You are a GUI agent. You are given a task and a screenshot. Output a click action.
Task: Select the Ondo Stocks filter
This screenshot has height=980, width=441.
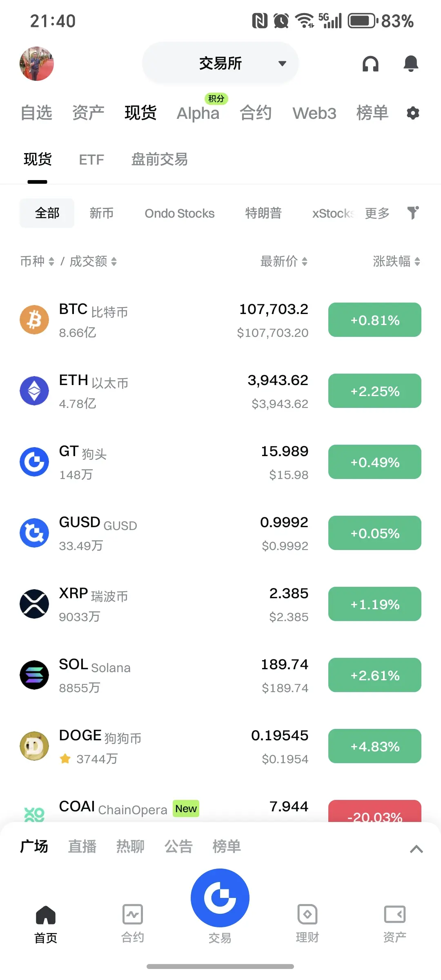(x=180, y=213)
